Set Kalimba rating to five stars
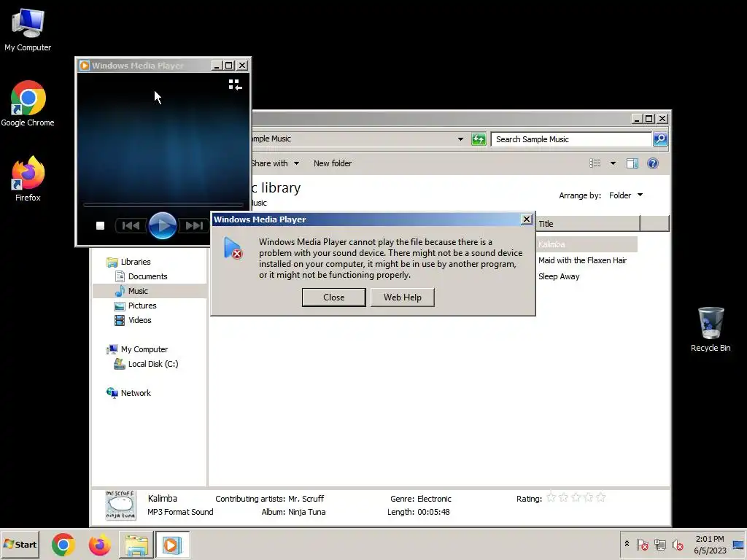747x560 pixels. (601, 497)
